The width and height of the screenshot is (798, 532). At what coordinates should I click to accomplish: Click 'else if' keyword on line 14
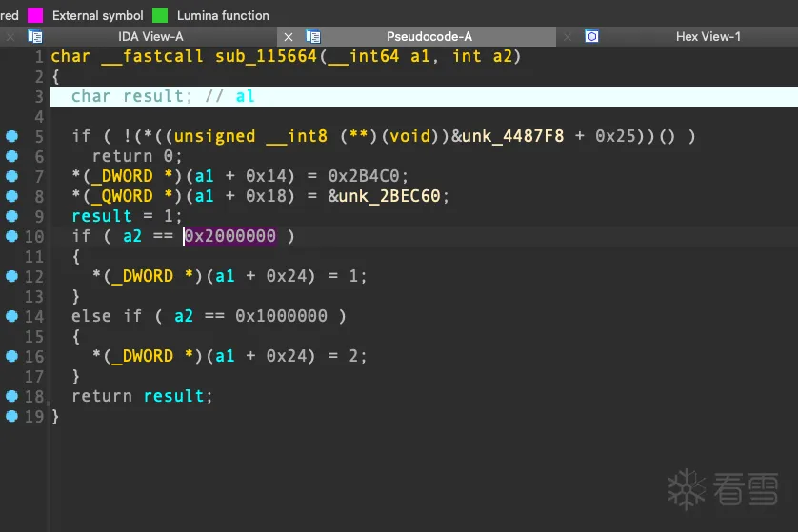(x=107, y=316)
